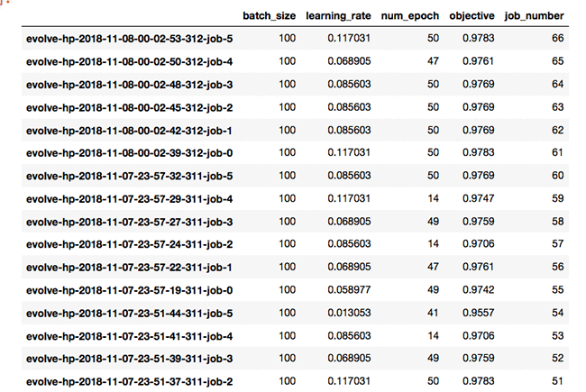Click job_number cell 64
This screenshot has height=392, width=586.
pyautogui.click(x=557, y=84)
